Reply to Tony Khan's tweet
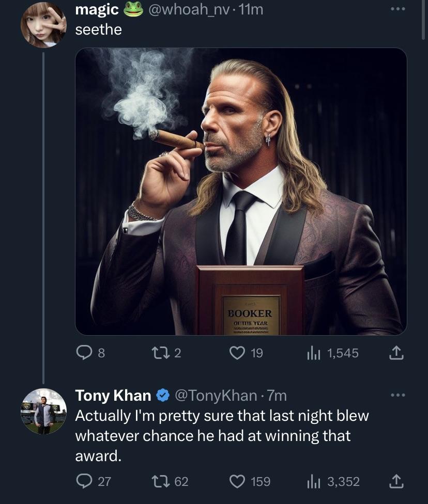The width and height of the screenshot is (428, 504). pyautogui.click(x=84, y=481)
